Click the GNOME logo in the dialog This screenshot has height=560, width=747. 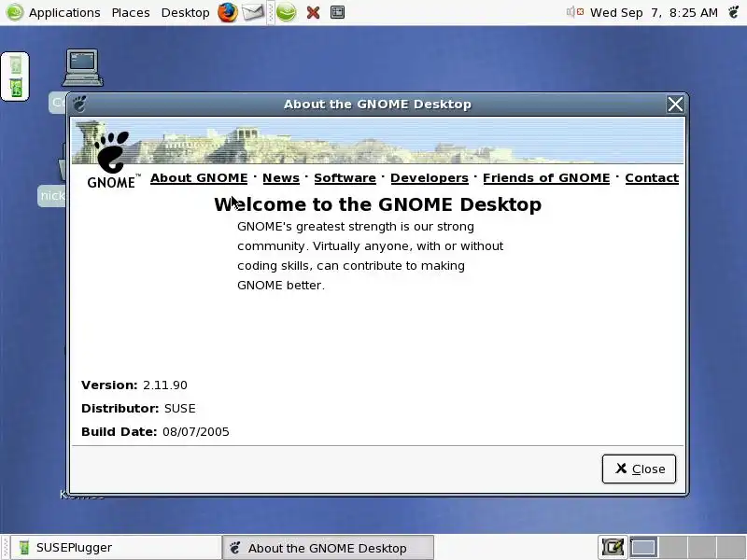113,160
